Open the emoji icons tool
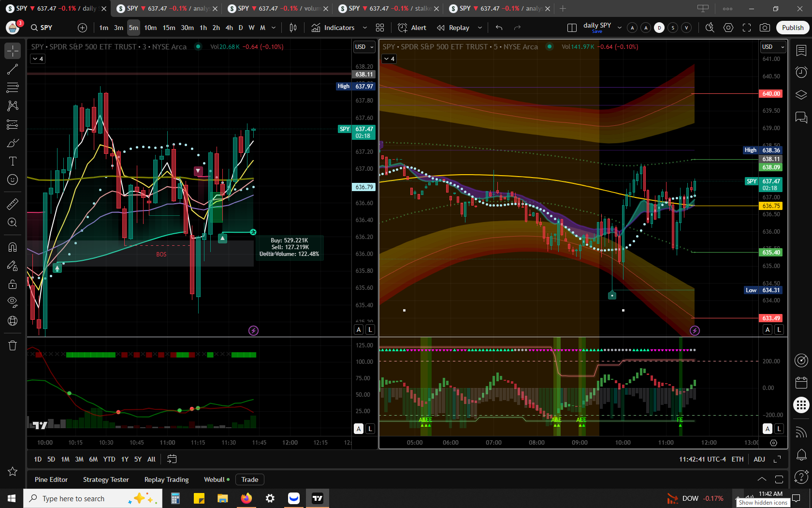Viewport: 812px width, 508px height. click(x=13, y=179)
